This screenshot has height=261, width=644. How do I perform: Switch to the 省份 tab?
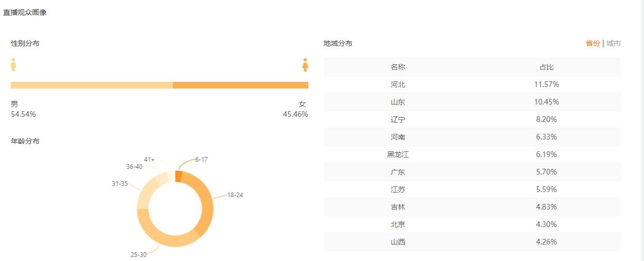(593, 43)
